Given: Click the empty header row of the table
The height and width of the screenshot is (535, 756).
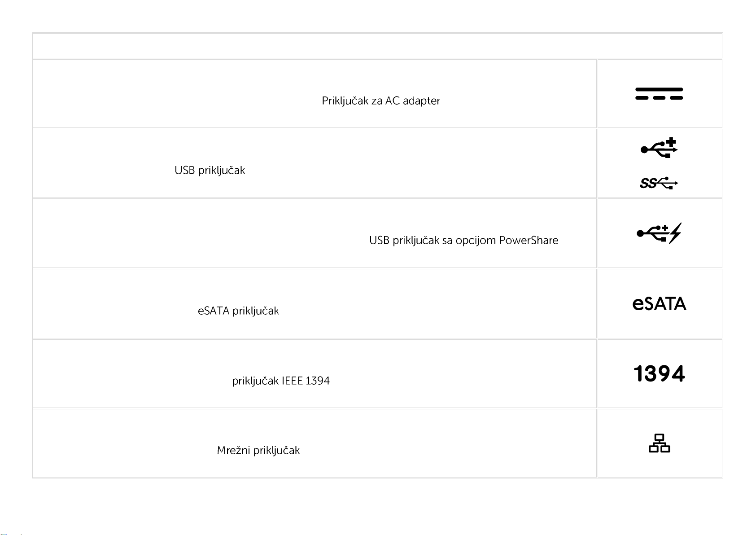Looking at the screenshot, I should click(x=377, y=46).
